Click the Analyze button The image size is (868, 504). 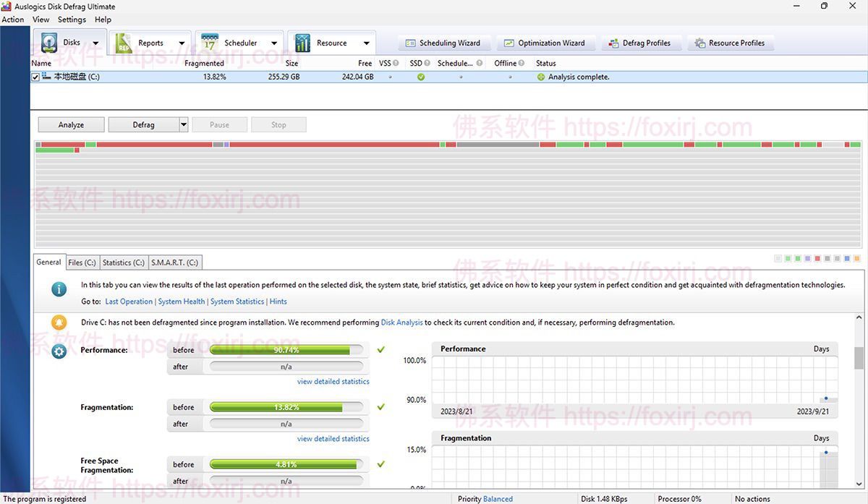(x=70, y=124)
